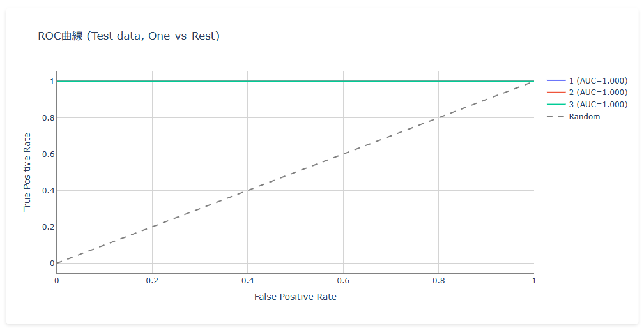
Task: Click the red line swatch for class 2
Action: 556,93
